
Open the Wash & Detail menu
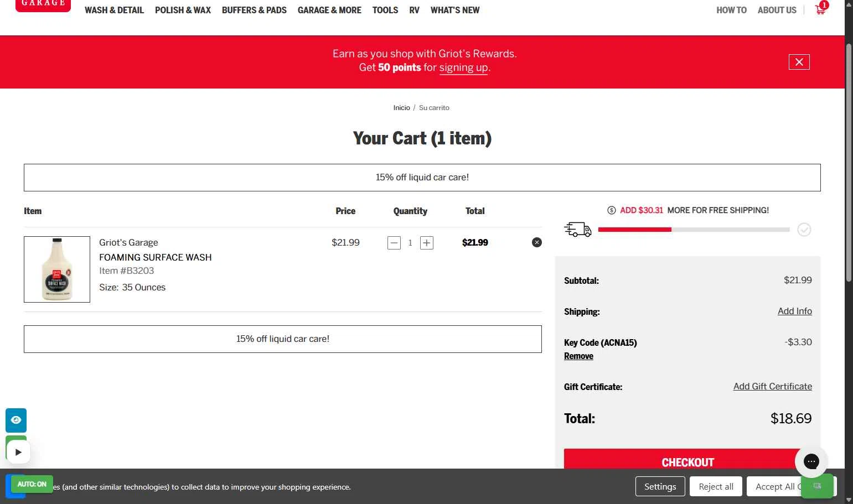pos(114,10)
